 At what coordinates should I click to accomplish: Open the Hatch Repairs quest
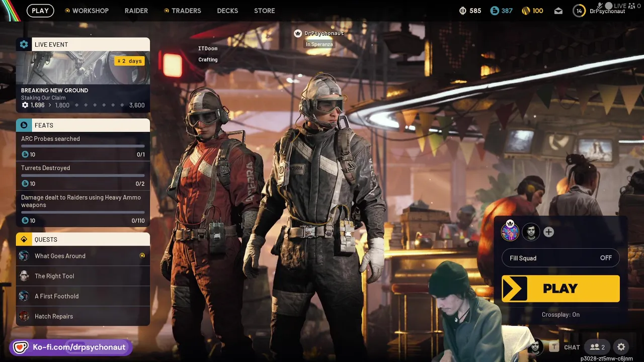tap(83, 316)
